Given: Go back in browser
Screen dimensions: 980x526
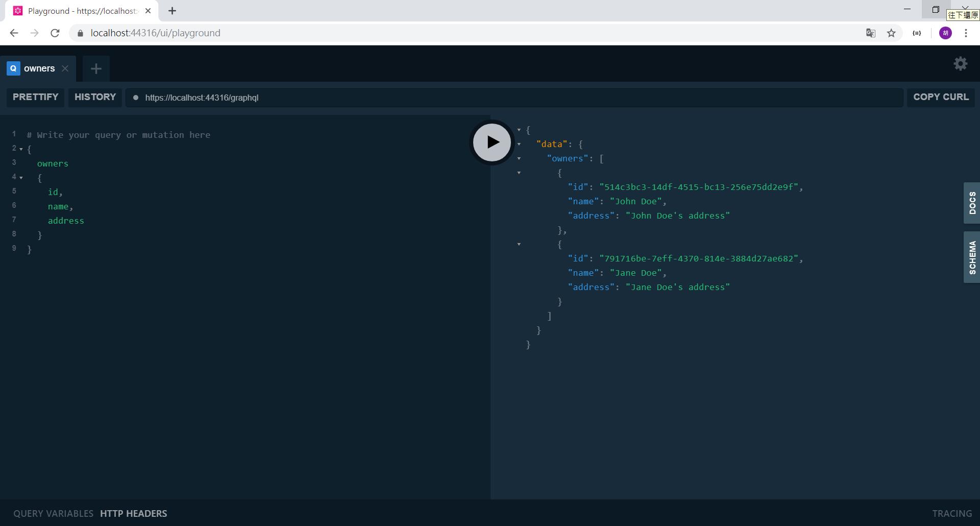Looking at the screenshot, I should (x=14, y=33).
